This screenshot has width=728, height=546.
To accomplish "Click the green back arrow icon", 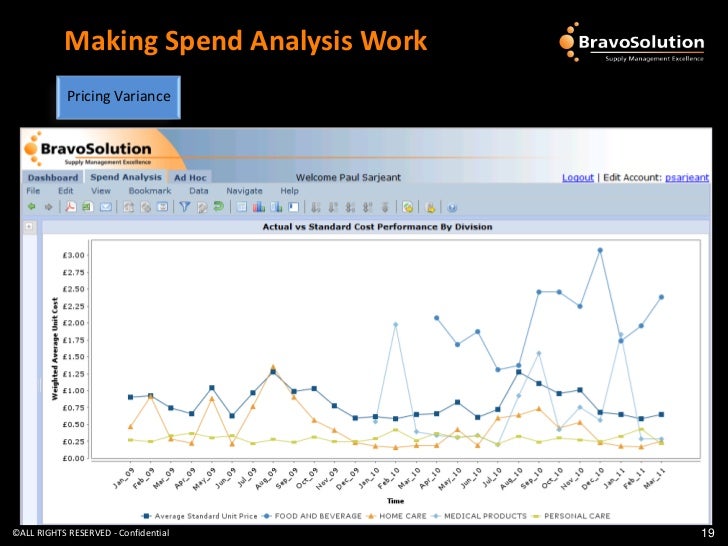I will tap(32, 207).
